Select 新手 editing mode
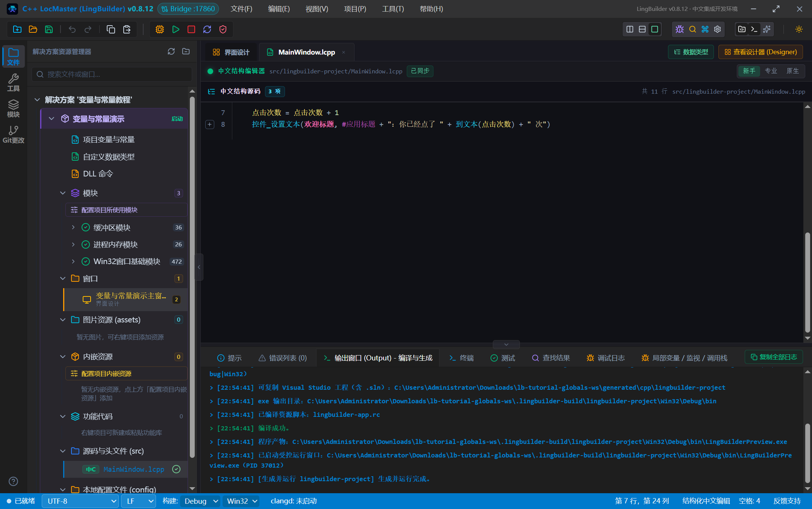Viewport: 812px width, 509px height. (749, 71)
